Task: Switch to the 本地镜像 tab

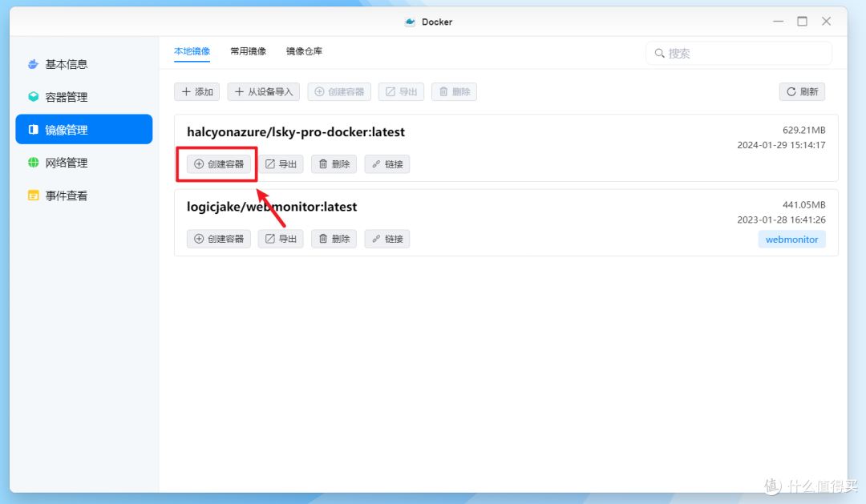Action: [x=192, y=51]
